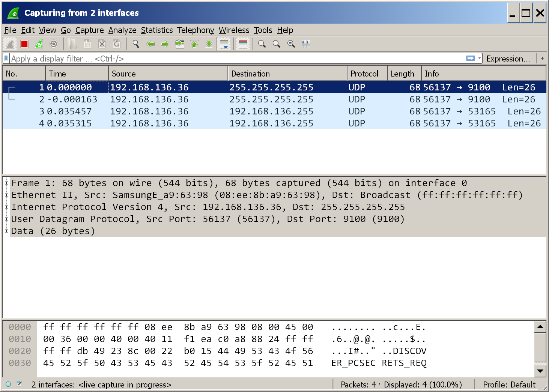Zoom in the main window text
This screenshot has height=392, width=549.
coord(262,44)
